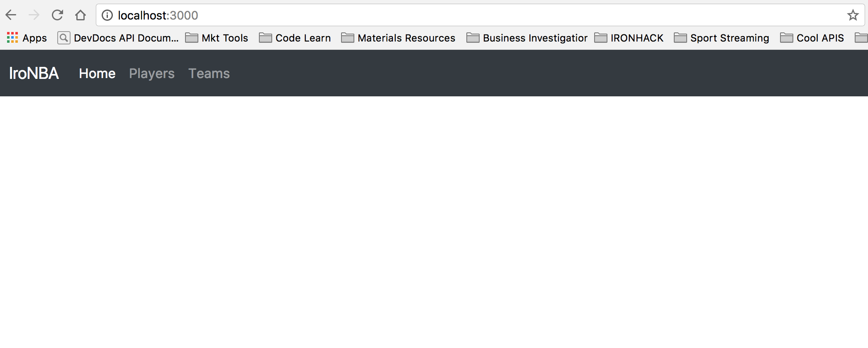Viewport: 868px width, 348px height.
Task: Select Home in the navbar
Action: [x=97, y=74]
